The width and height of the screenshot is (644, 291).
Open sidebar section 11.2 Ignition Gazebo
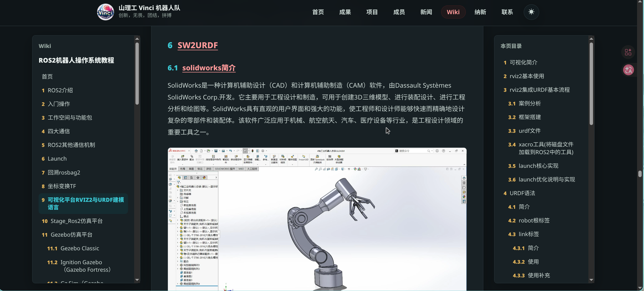(x=86, y=266)
